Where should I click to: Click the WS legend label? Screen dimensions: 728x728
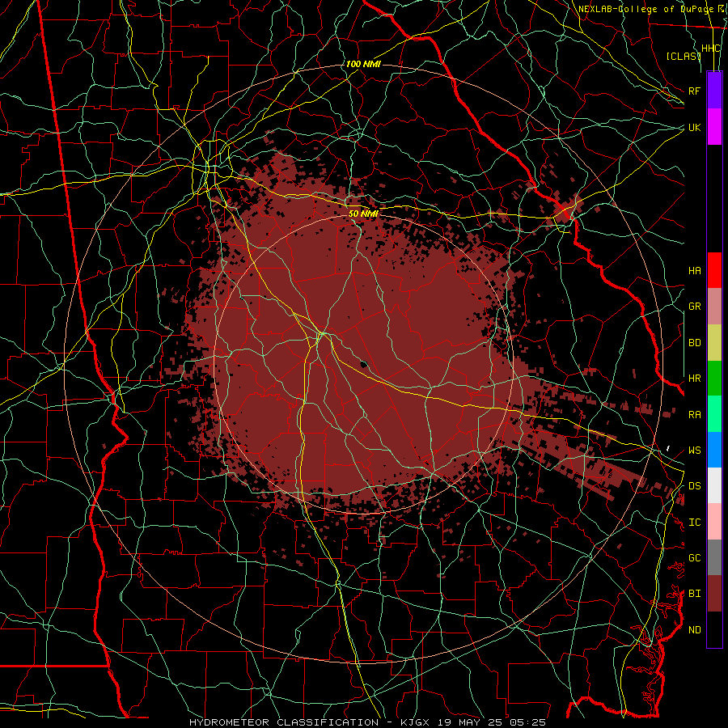tap(694, 451)
